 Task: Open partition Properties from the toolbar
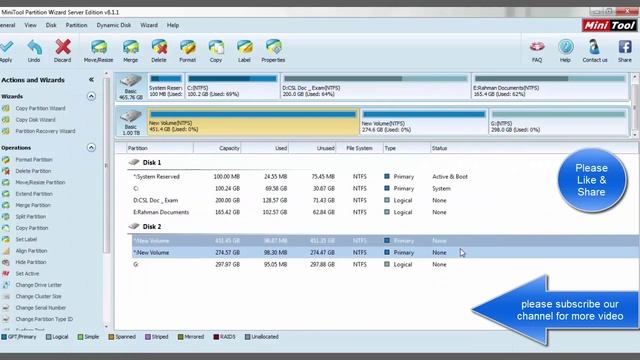[273, 48]
